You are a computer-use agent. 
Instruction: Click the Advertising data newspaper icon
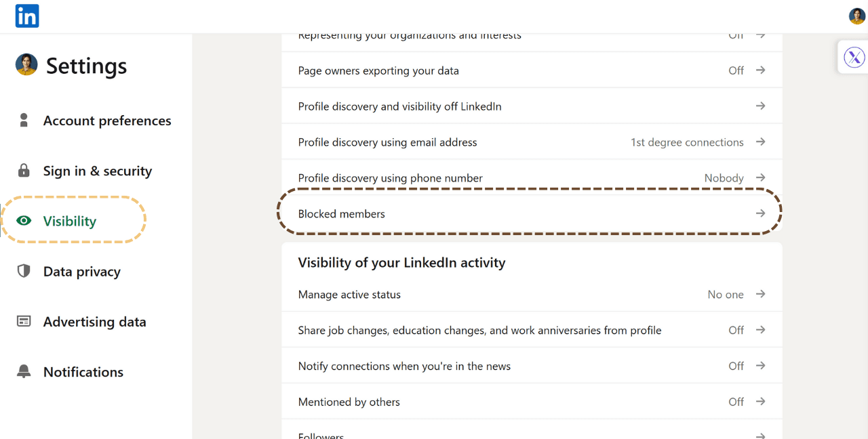pos(24,322)
